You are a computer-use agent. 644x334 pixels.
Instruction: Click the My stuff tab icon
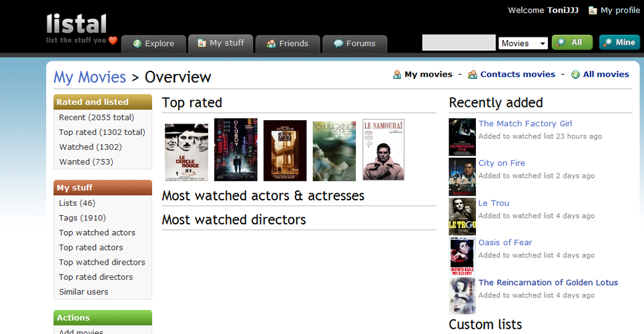pyautogui.click(x=202, y=43)
